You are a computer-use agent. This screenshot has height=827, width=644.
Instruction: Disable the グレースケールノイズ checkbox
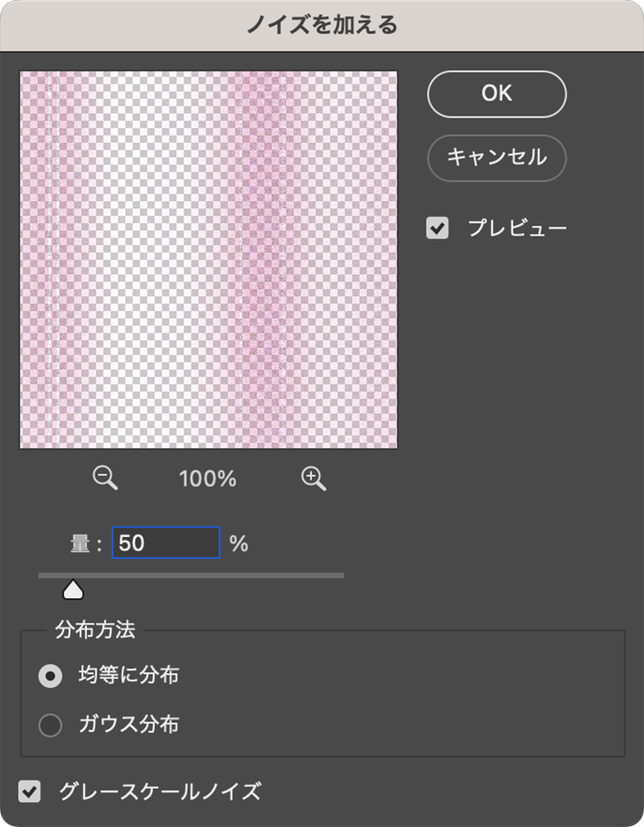[30, 791]
